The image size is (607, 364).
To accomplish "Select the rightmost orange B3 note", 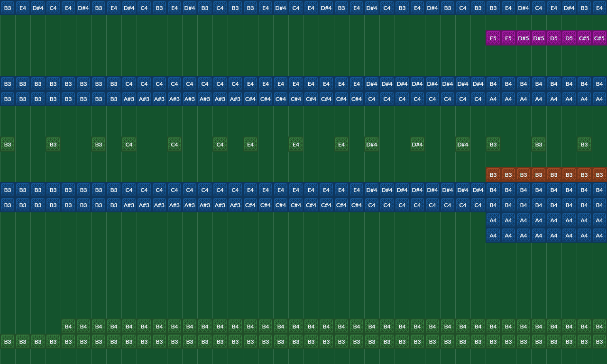I will (x=599, y=175).
